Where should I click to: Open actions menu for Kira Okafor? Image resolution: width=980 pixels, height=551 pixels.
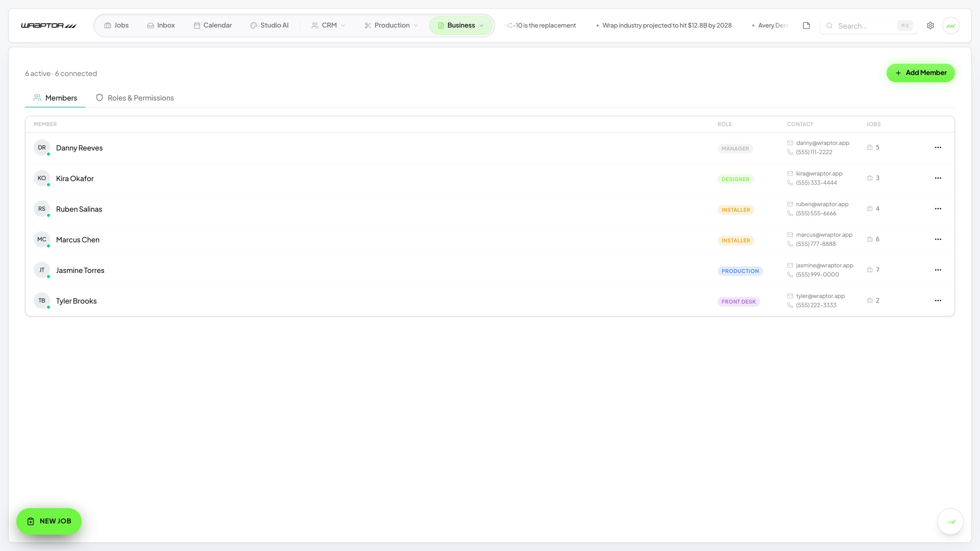click(938, 178)
